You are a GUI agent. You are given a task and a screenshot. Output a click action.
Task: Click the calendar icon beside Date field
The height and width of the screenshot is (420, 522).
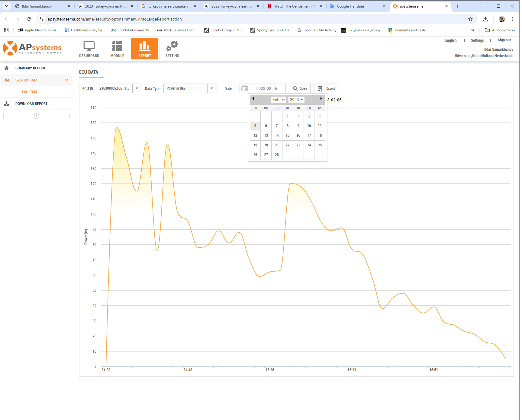click(245, 88)
